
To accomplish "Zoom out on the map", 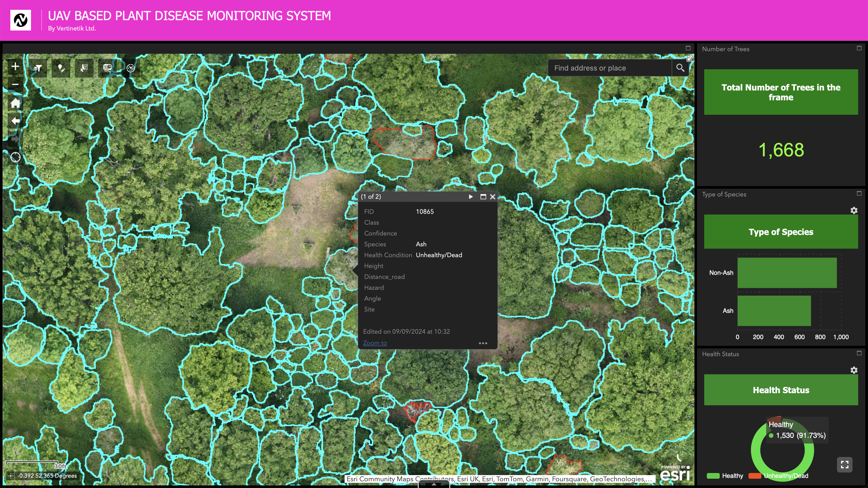I will [15, 84].
